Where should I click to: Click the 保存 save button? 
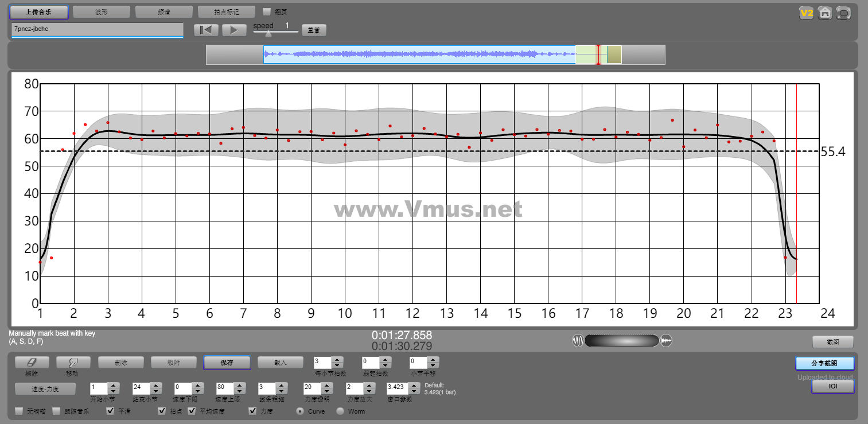pyautogui.click(x=227, y=363)
